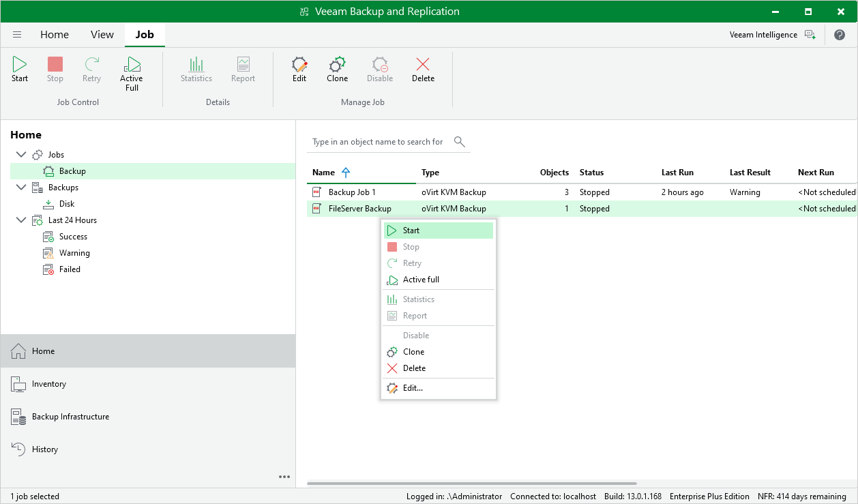This screenshot has height=504, width=858.
Task: Switch to the History view
Action: (45, 449)
